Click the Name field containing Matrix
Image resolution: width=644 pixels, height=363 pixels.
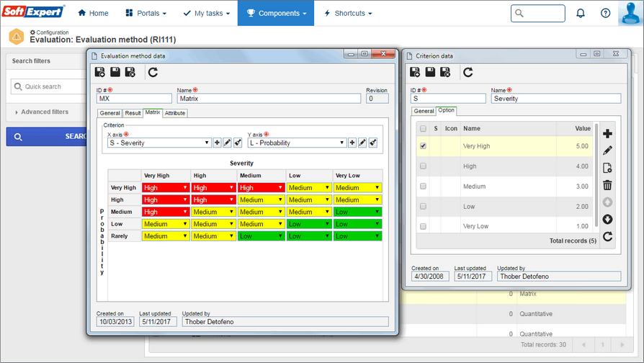pos(269,99)
